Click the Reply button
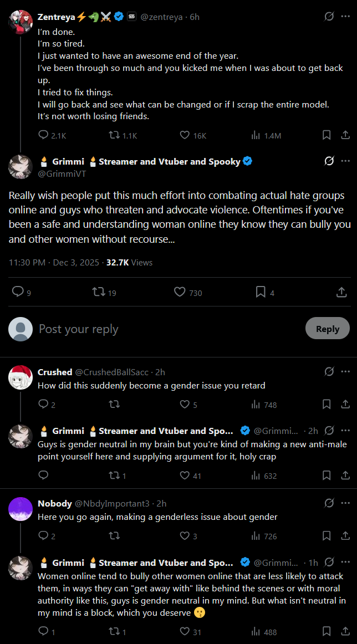This screenshot has width=357, height=644. [327, 329]
